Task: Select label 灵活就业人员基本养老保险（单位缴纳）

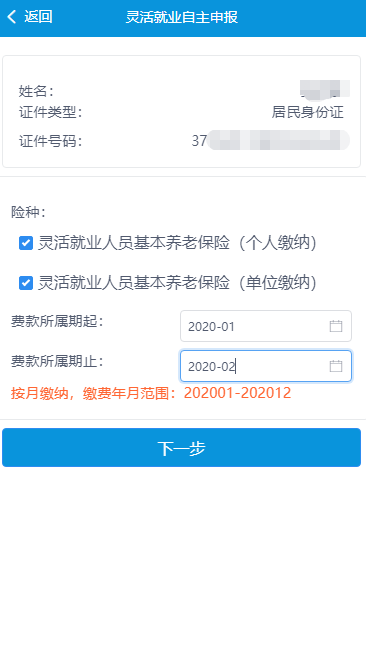Action: [177, 283]
